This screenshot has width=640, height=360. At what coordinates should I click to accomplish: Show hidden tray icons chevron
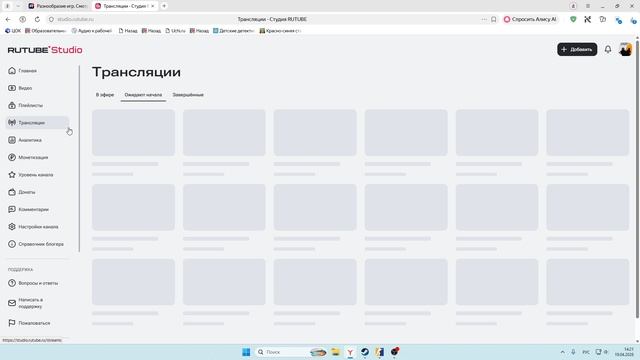click(562, 352)
